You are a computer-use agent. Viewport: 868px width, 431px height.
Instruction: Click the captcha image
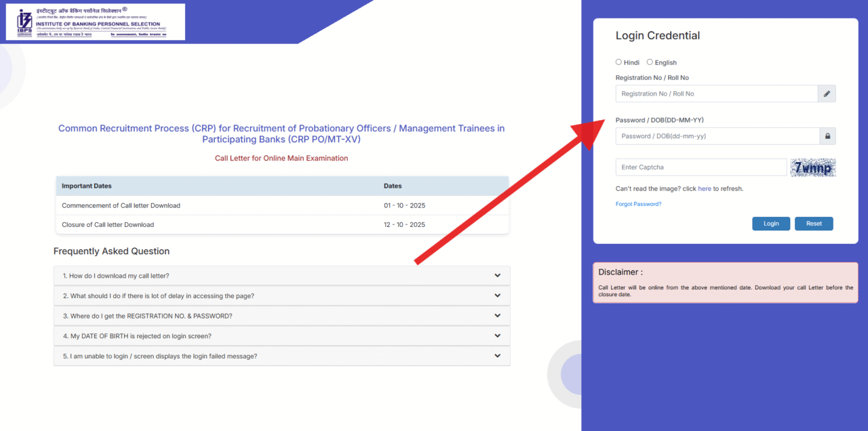click(x=812, y=167)
